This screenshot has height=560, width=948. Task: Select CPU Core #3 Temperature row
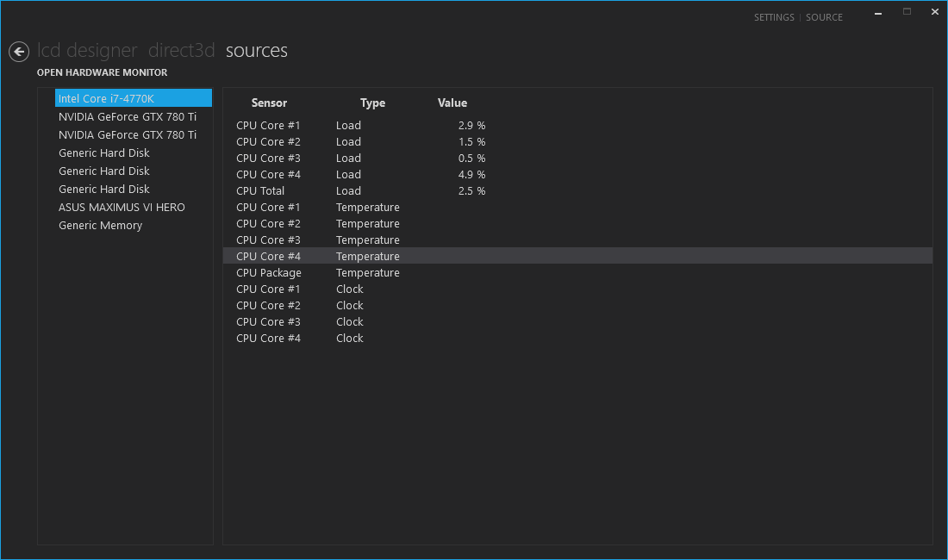point(577,240)
